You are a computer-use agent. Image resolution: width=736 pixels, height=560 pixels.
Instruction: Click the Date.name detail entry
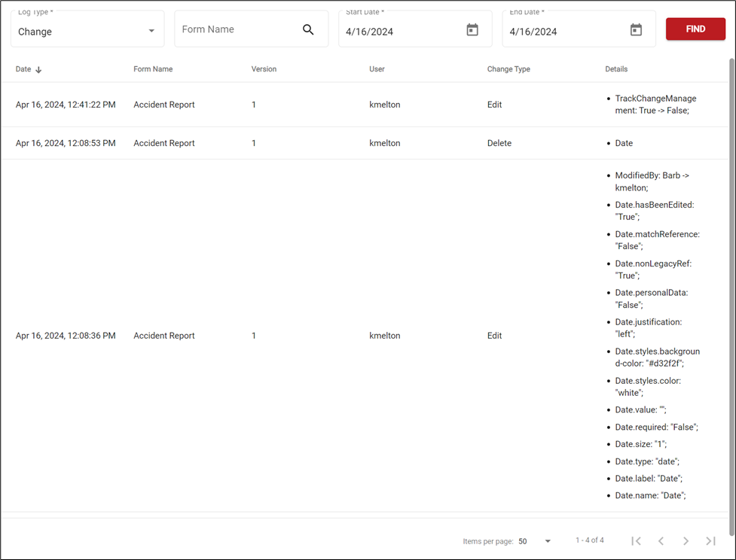click(650, 495)
